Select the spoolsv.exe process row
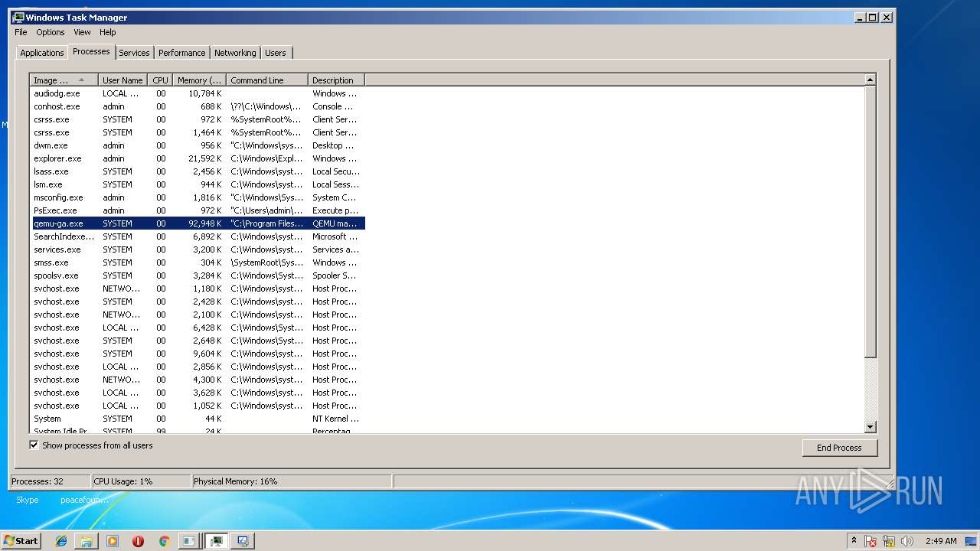980x551 pixels. pyautogui.click(x=198, y=275)
